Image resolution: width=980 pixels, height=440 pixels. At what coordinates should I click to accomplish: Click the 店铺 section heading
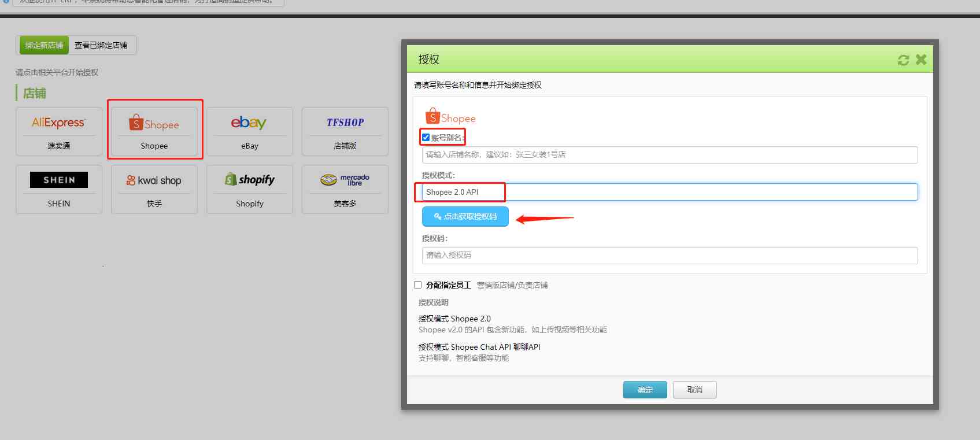click(x=35, y=93)
